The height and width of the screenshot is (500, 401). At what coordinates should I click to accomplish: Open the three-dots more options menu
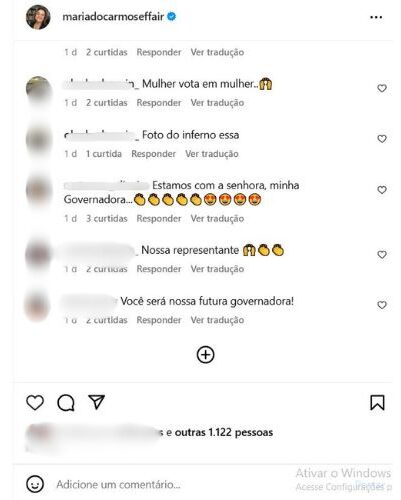(x=376, y=17)
